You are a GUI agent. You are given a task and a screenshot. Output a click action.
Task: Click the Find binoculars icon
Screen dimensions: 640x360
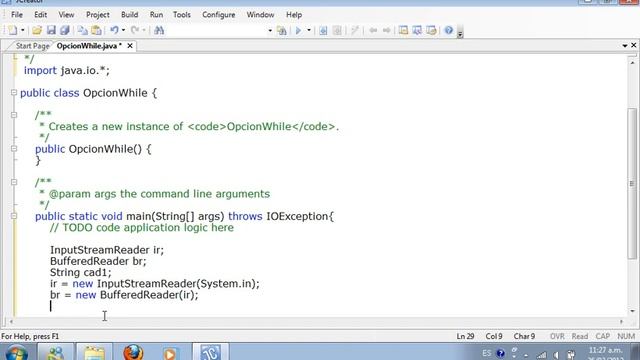click(159, 30)
